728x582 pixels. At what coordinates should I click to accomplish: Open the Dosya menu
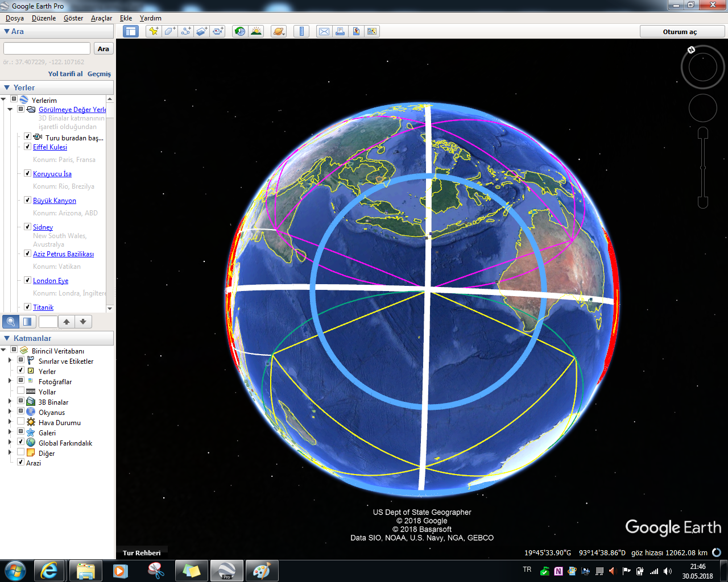tap(15, 18)
